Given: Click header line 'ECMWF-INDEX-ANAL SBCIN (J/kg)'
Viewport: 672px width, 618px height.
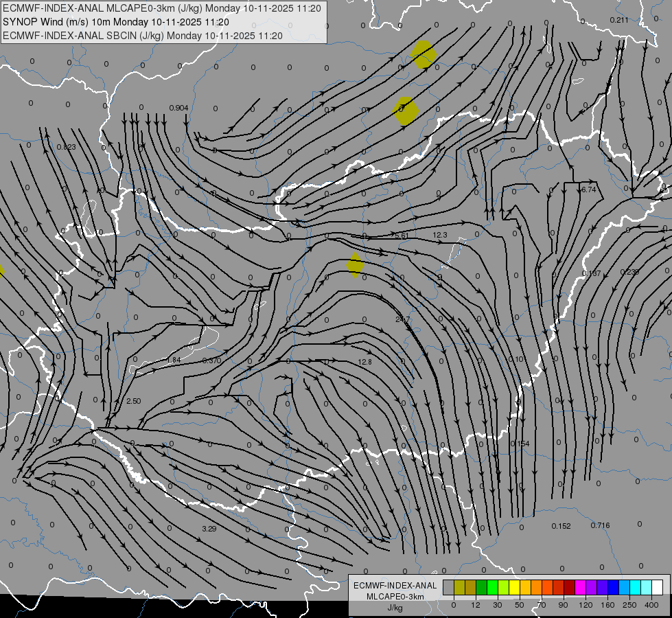Looking at the screenshot, I should click(x=83, y=36).
